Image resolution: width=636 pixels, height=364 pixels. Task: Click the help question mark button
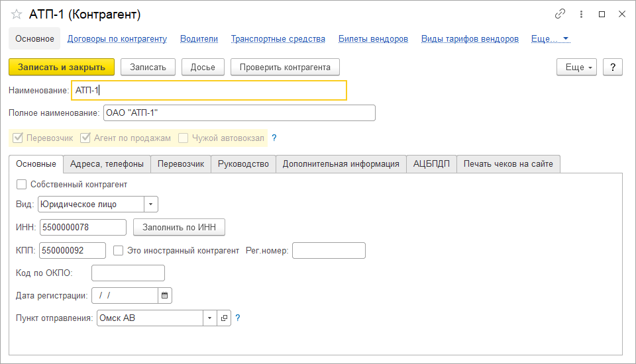(x=613, y=67)
